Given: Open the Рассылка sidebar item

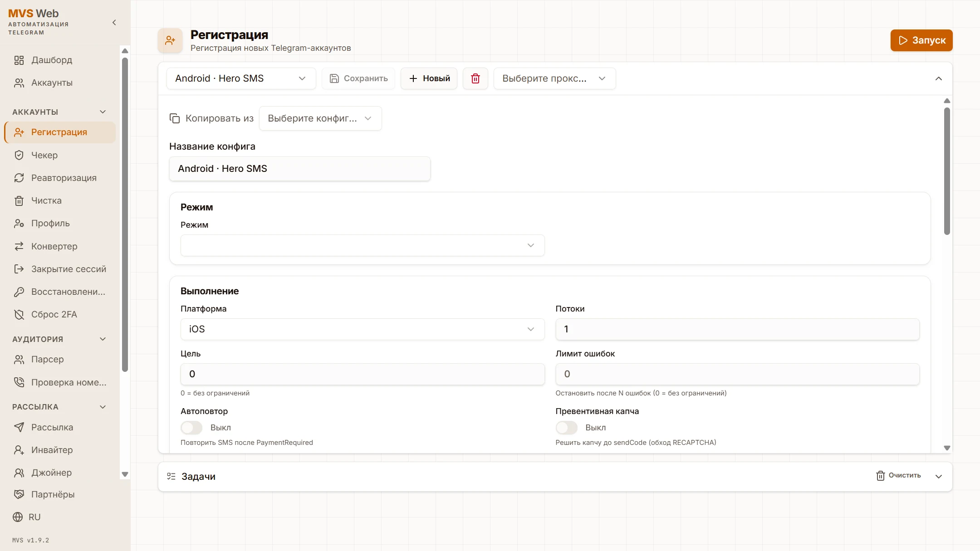Looking at the screenshot, I should point(52,427).
